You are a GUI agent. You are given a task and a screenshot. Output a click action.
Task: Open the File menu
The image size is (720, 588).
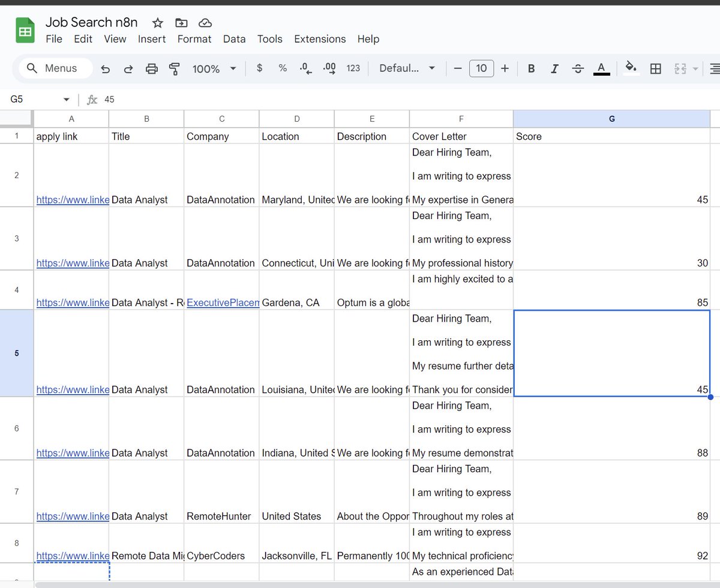pos(54,39)
